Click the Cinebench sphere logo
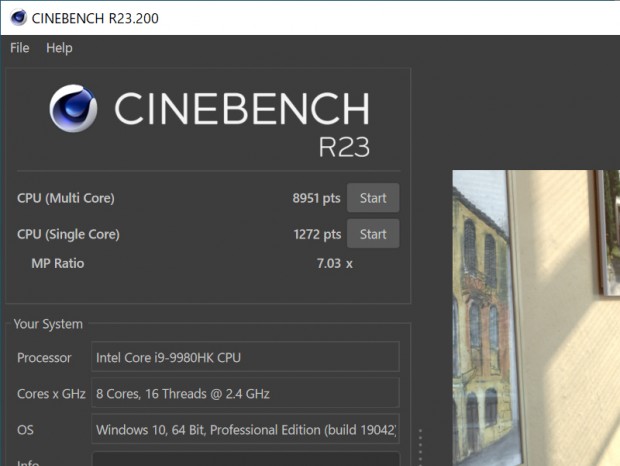The width and height of the screenshot is (620, 466). pos(73,108)
